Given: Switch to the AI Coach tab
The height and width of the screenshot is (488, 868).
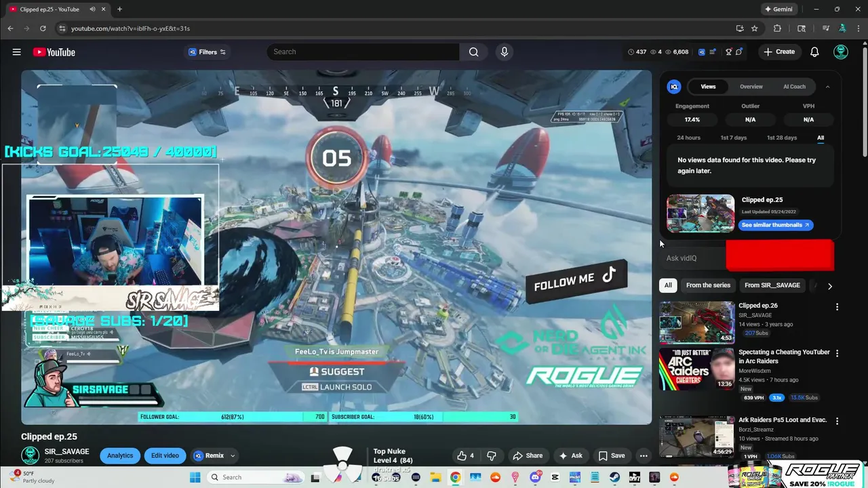Looking at the screenshot, I should coord(794,87).
